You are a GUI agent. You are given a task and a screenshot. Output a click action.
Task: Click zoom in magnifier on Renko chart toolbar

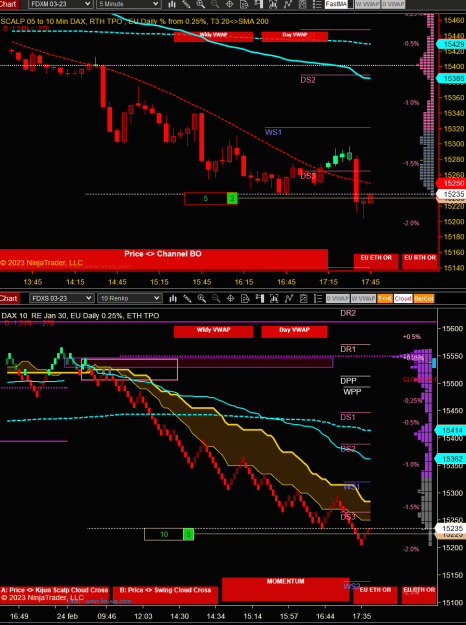point(201,298)
